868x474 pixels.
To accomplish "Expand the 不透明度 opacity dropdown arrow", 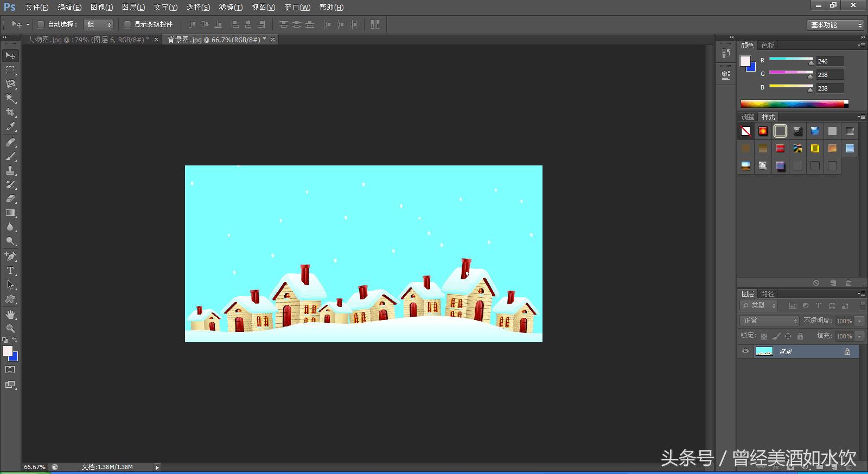I will point(859,321).
